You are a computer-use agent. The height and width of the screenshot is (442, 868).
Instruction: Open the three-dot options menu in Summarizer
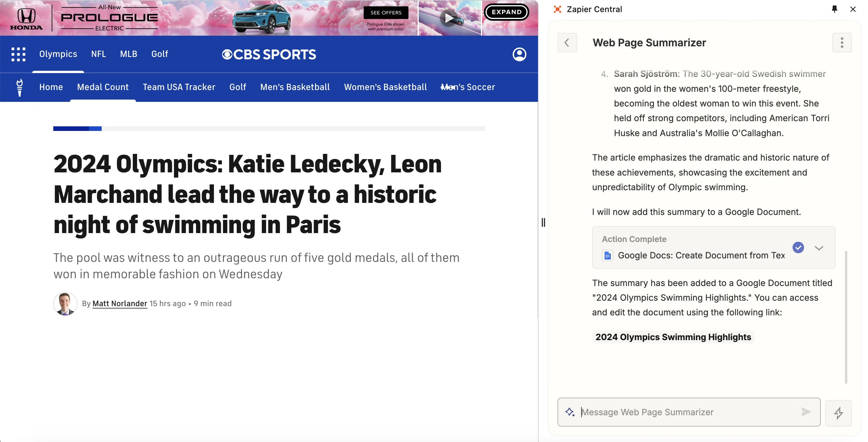point(842,43)
